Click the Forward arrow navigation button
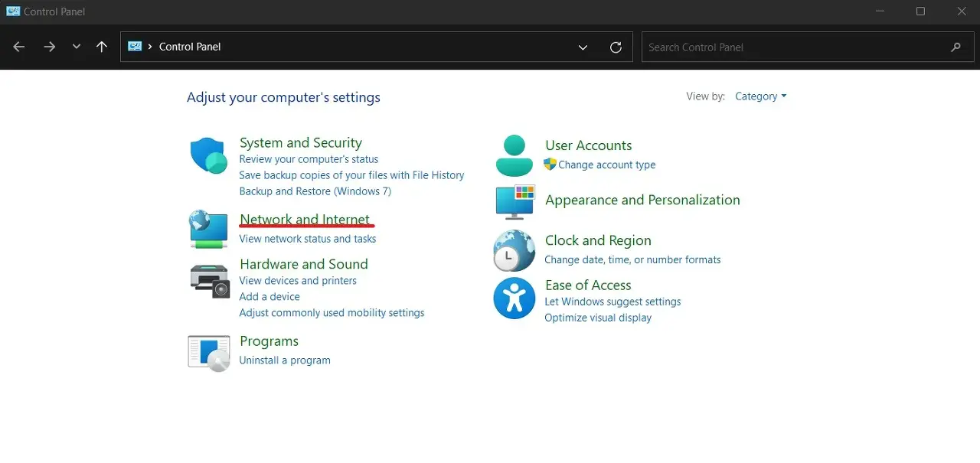 pyautogui.click(x=50, y=47)
